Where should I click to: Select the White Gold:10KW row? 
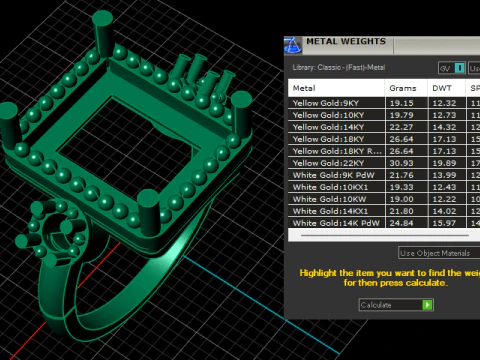pyautogui.click(x=384, y=199)
